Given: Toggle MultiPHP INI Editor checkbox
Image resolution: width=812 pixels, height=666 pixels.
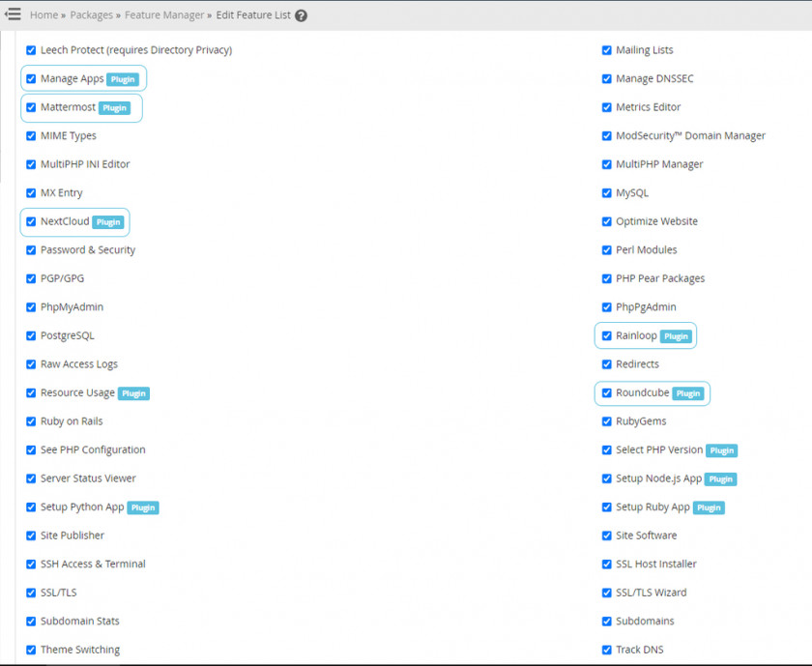Looking at the screenshot, I should tap(31, 164).
